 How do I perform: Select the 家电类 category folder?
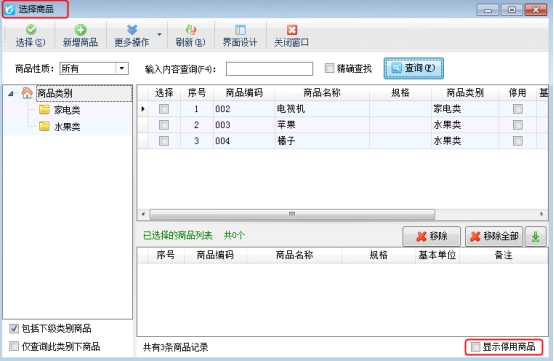pos(60,110)
